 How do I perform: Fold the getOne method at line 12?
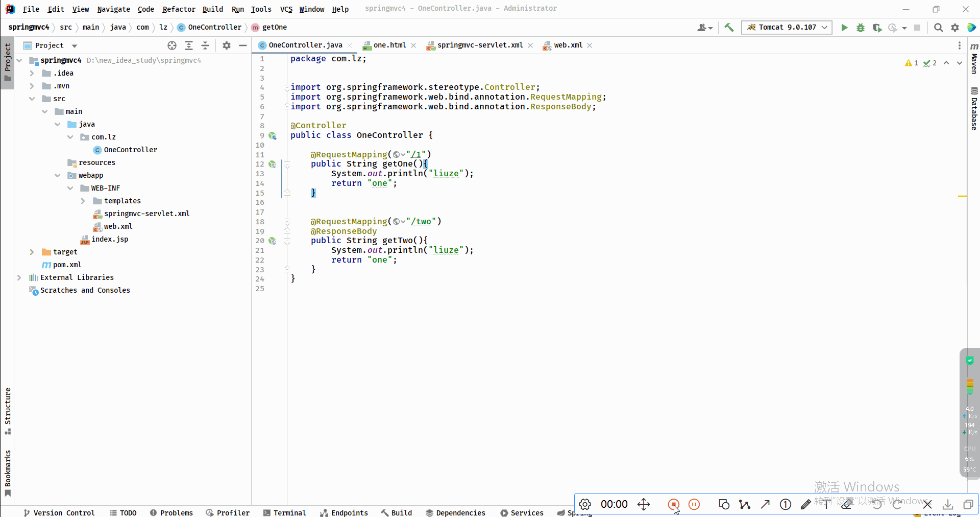coord(287,165)
